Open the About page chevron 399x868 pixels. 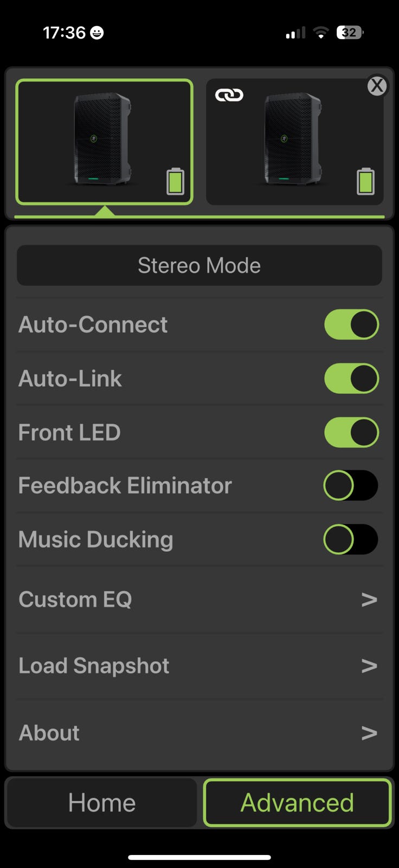pyautogui.click(x=369, y=733)
